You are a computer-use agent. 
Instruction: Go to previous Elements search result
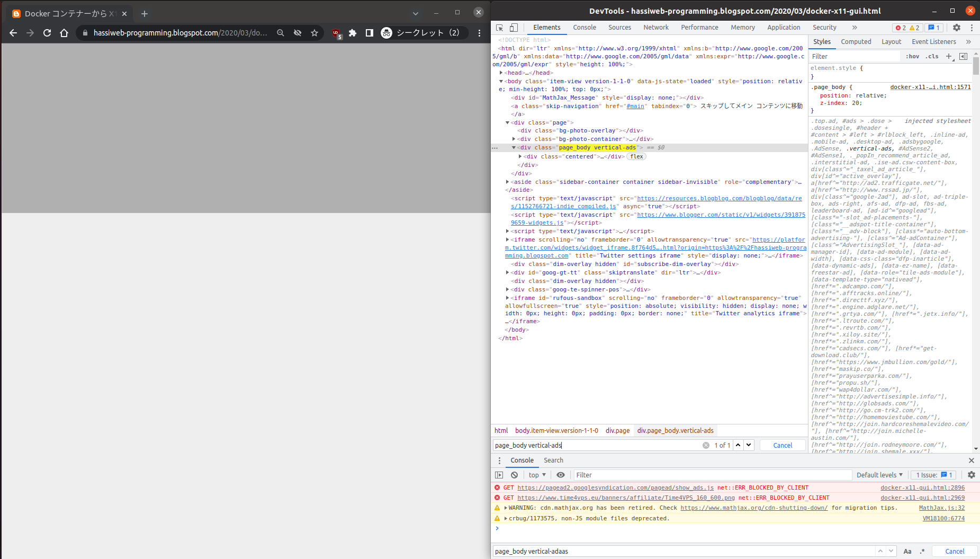pos(738,445)
